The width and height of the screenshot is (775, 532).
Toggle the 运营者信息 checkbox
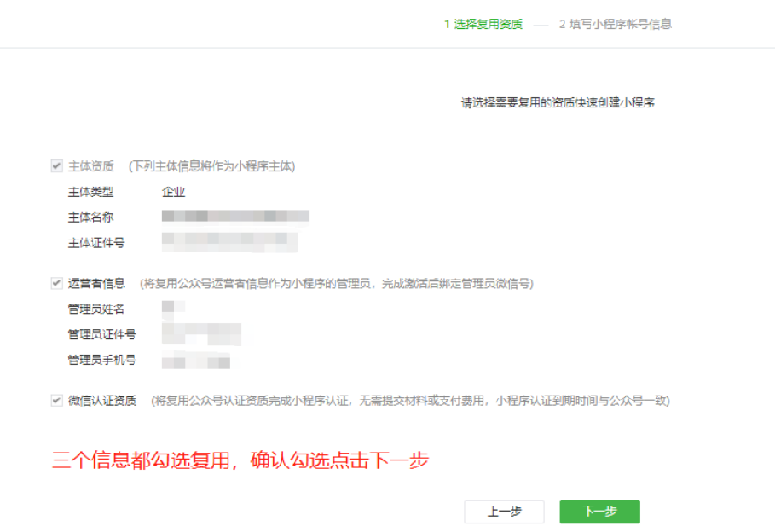[x=57, y=283]
